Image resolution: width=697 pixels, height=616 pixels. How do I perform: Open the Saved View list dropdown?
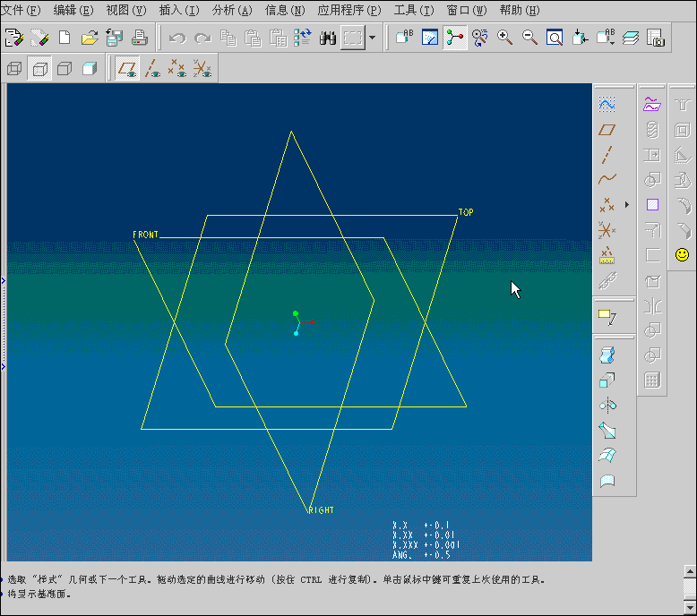[x=606, y=38]
